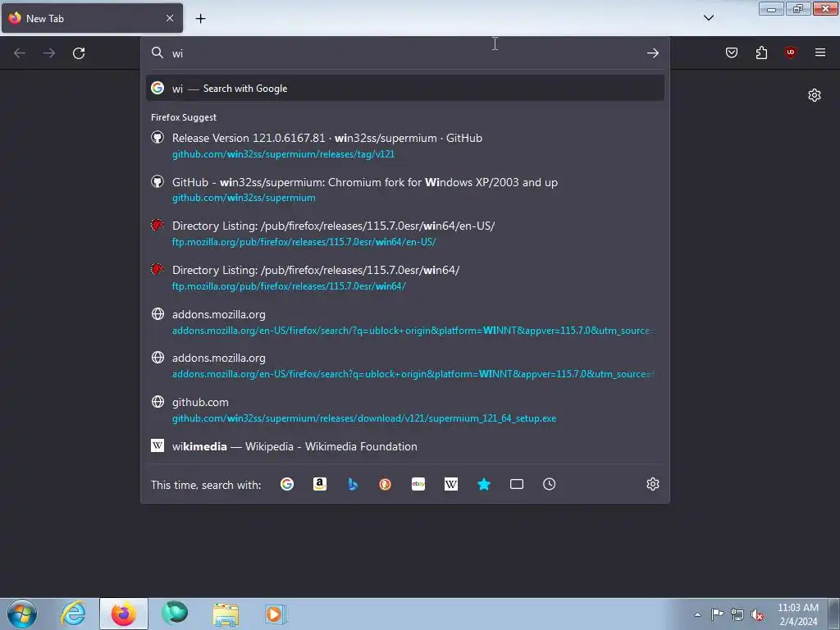
Task: Click the forward navigation arrow
Action: 49,53
